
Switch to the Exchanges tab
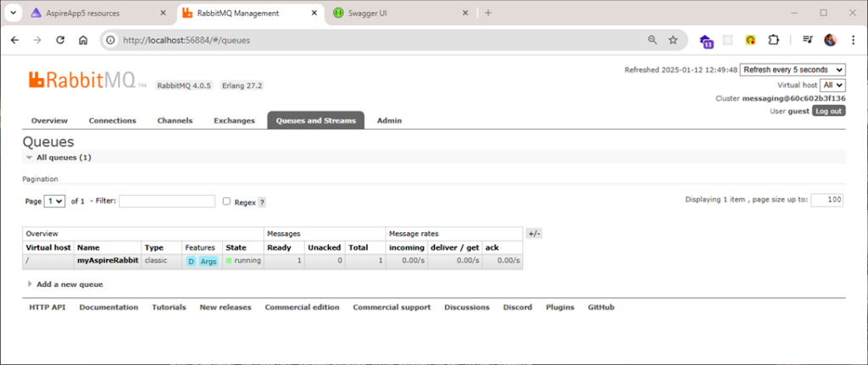coord(234,120)
